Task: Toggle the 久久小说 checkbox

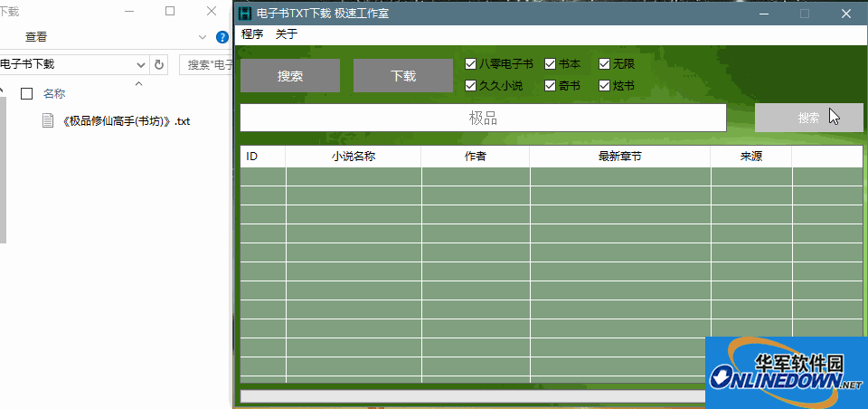Action: pos(470,85)
